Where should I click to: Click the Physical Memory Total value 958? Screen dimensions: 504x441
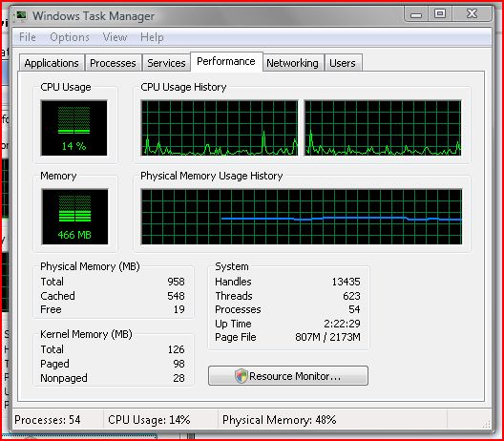(176, 282)
